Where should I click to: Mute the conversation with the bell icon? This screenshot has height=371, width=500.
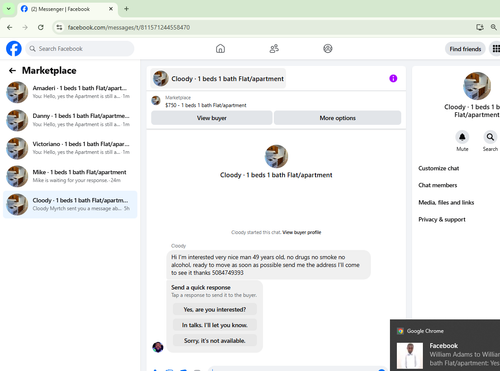click(462, 137)
